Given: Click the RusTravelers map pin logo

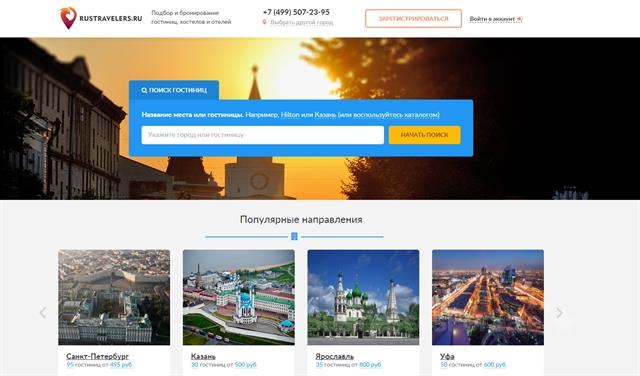Looking at the screenshot, I should tap(68, 18).
